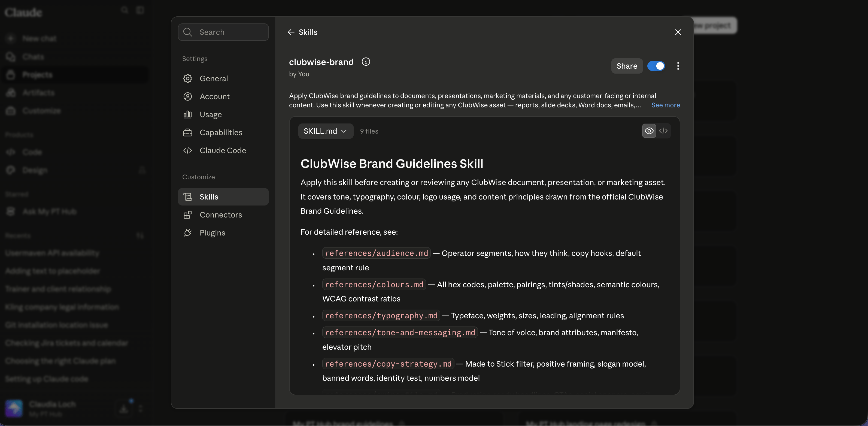Click the Claude Code brackets icon
Image resolution: width=868 pixels, height=426 pixels.
[188, 150]
